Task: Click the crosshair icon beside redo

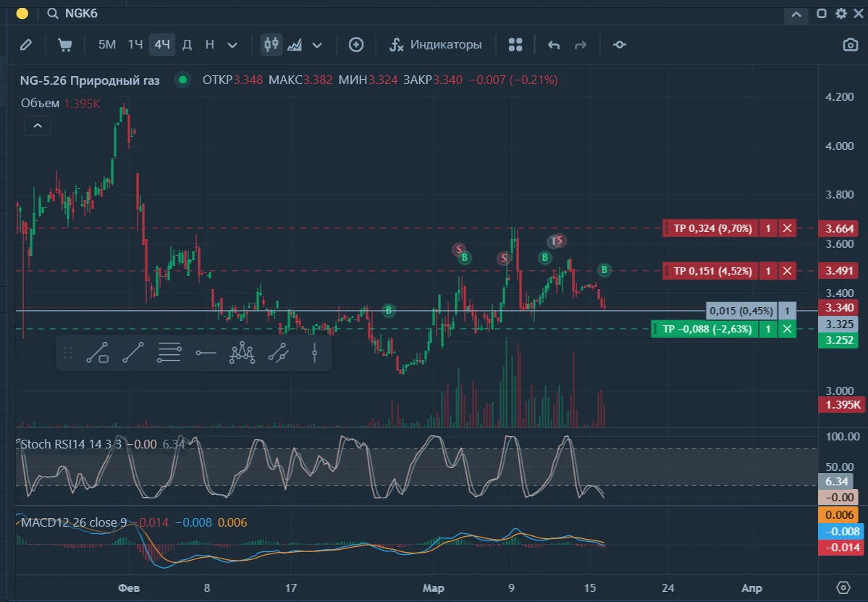Action: (620, 45)
